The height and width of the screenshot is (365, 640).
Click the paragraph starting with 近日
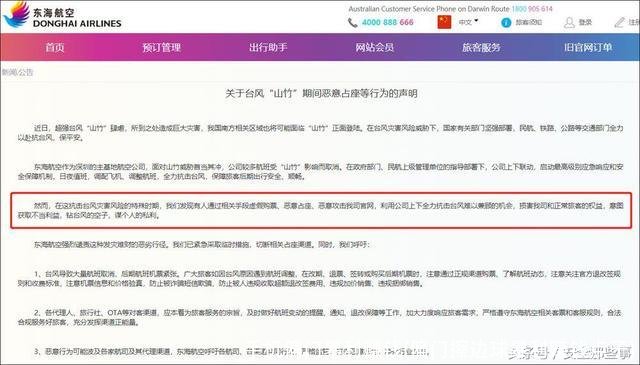click(320, 133)
